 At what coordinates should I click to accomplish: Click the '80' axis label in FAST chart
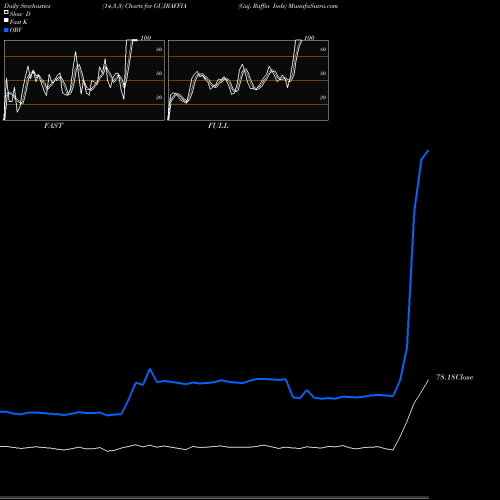coord(159,49)
